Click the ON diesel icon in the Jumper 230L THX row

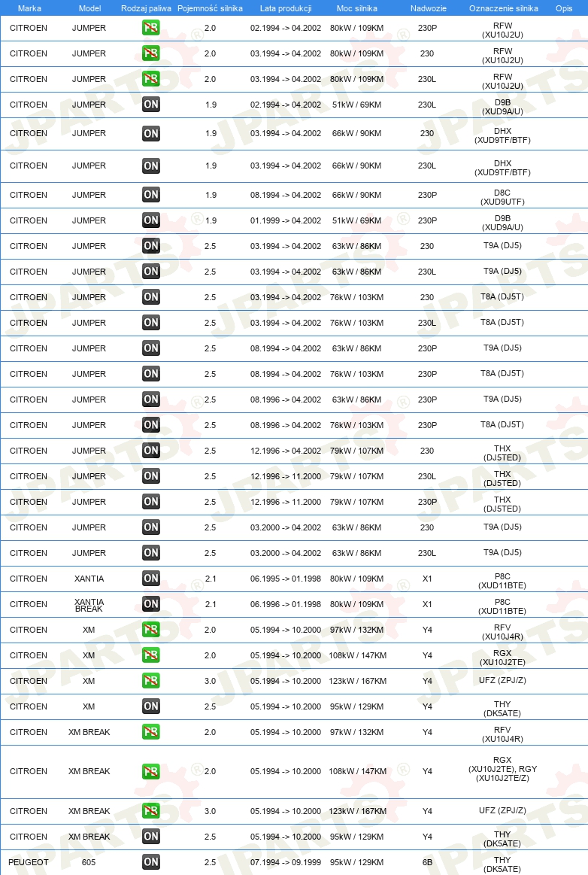coord(150,476)
